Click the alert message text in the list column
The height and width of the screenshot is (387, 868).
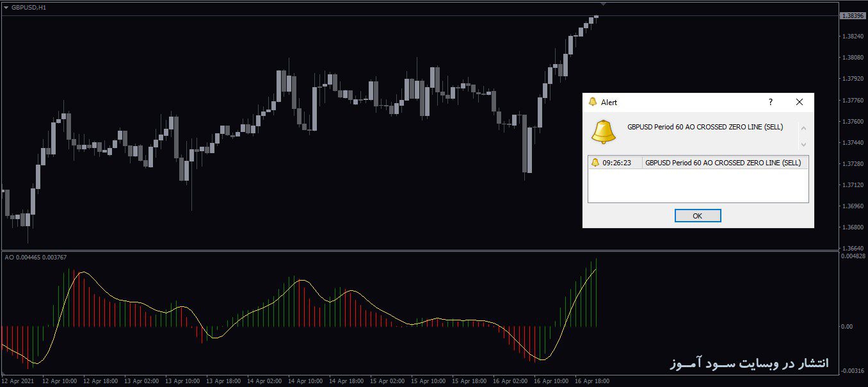[x=723, y=163]
